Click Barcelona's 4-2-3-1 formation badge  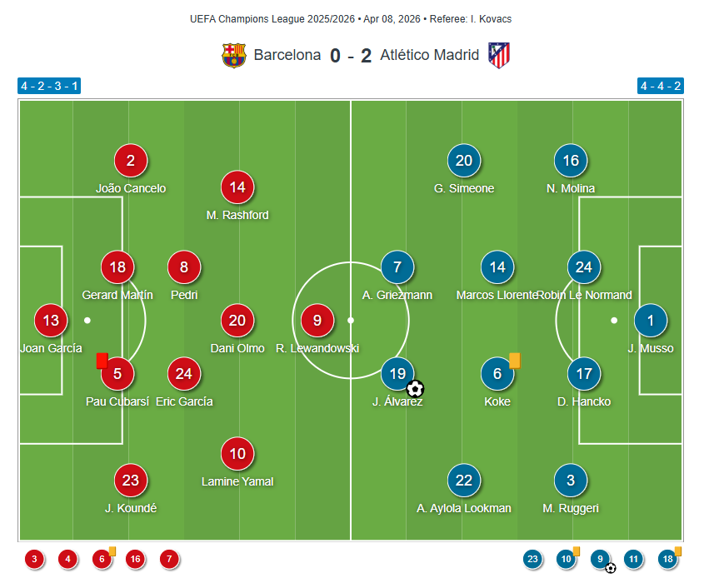pos(49,86)
